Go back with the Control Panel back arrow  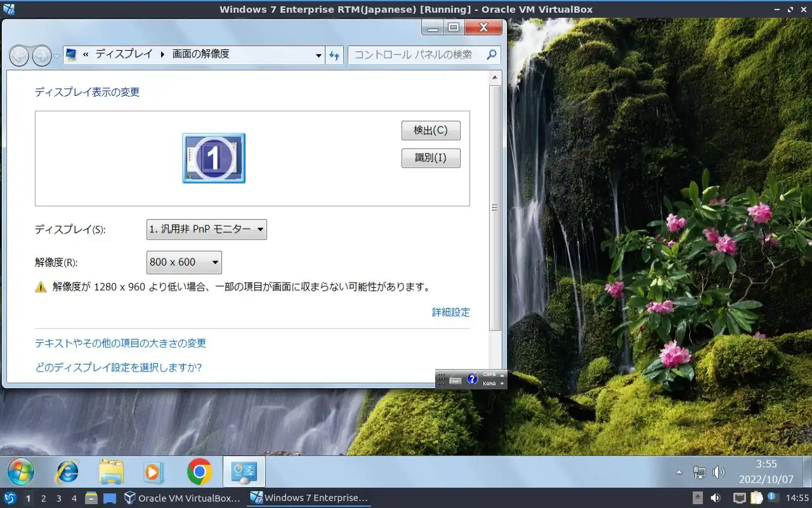pos(19,56)
